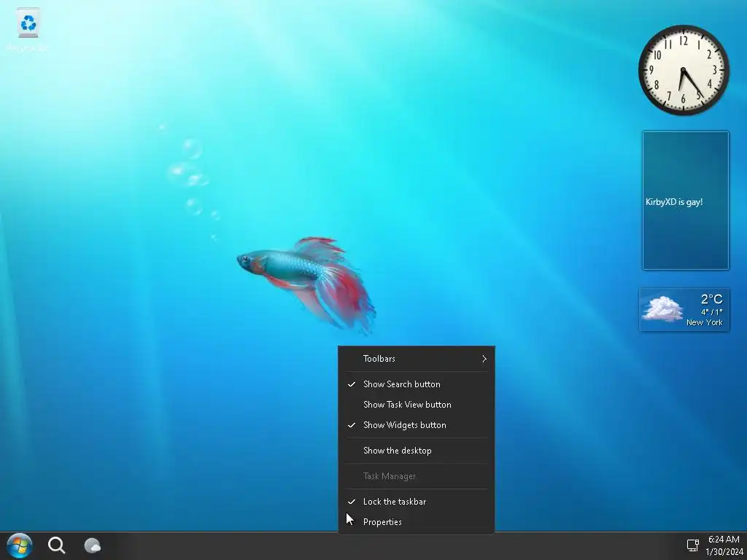Click the analog clock gadget
This screenshot has width=747, height=560.
684,70
